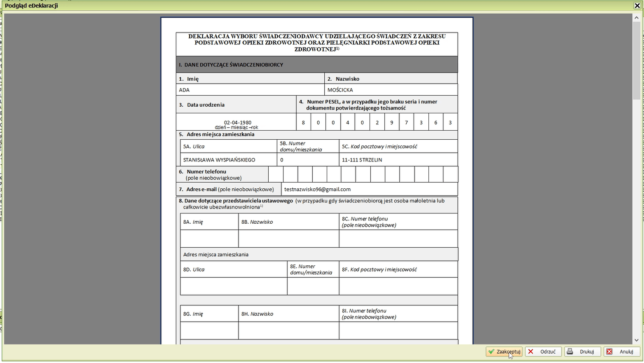Click the house number value 0
Screen dimensions: 644x363
(x=282, y=160)
